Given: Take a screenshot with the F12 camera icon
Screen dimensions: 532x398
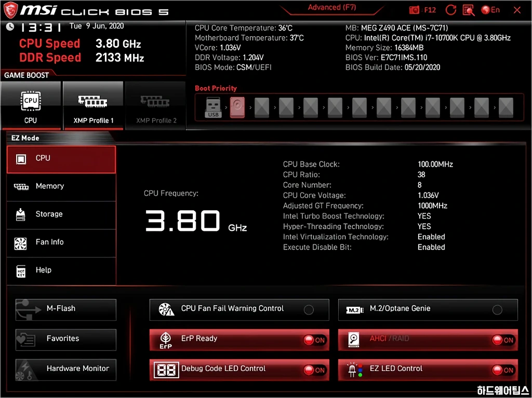Looking at the screenshot, I should 414,10.
